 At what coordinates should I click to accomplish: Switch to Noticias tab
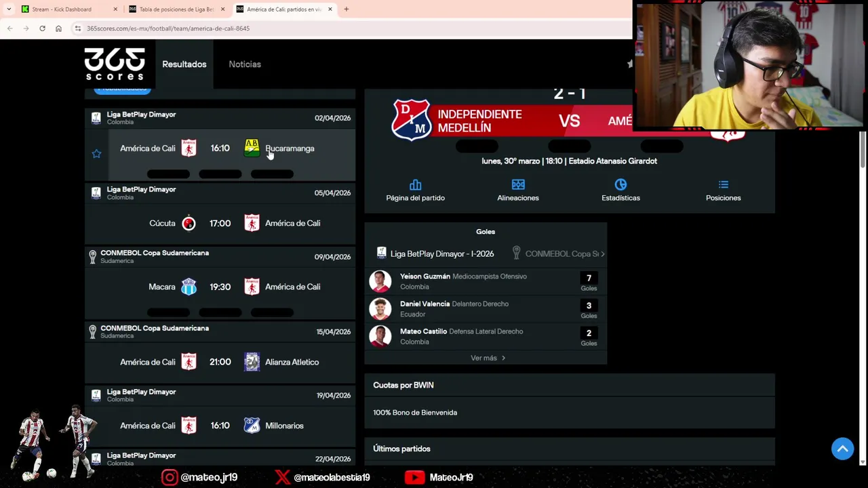245,64
